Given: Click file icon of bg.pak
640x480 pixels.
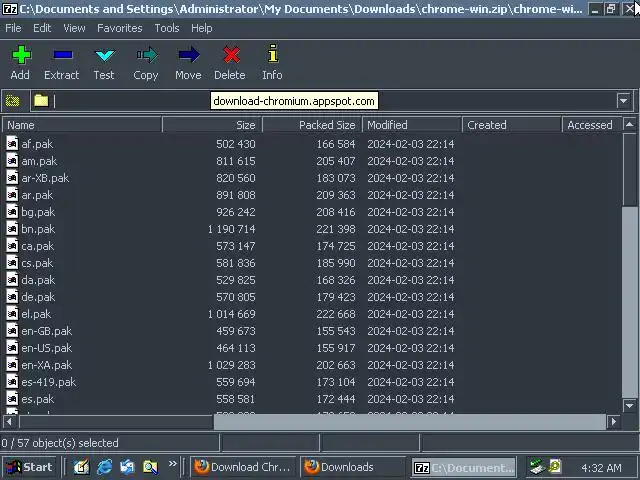Looking at the screenshot, I should pos(12,212).
